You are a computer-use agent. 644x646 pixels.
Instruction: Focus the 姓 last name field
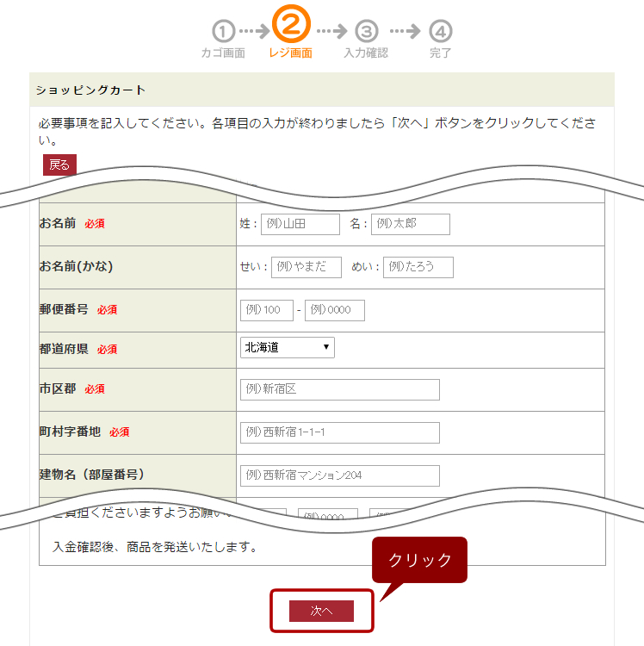(300, 224)
